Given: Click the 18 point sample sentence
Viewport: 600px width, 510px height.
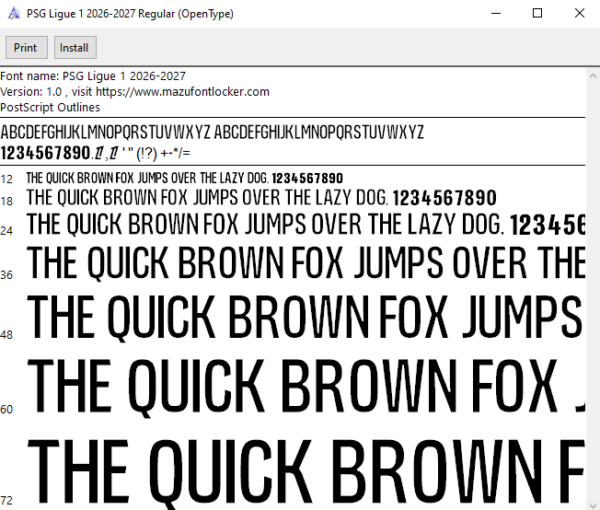Looking at the screenshot, I should 261,198.
